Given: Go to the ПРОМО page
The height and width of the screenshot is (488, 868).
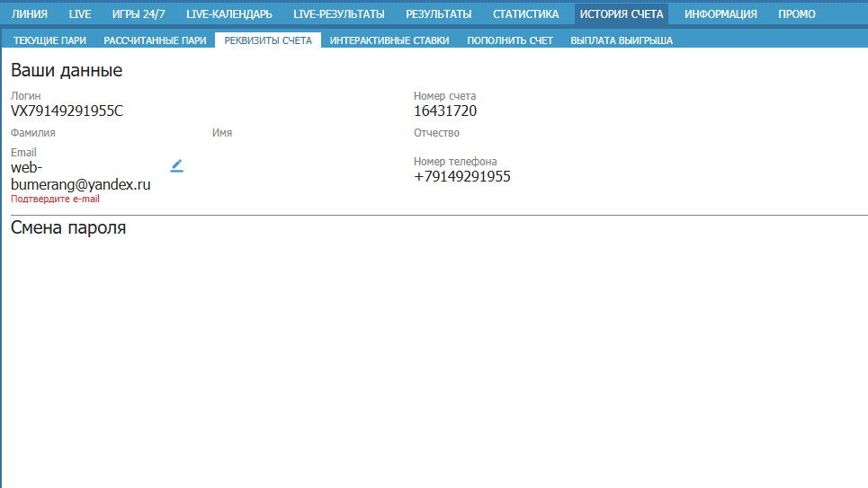Looking at the screenshot, I should [797, 14].
